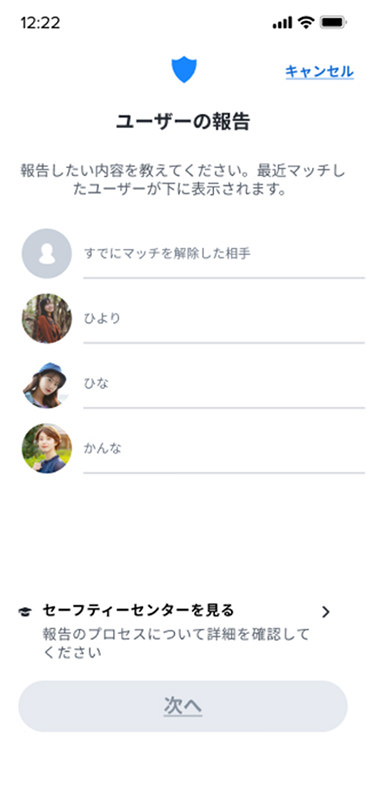The height and width of the screenshot is (791, 366).
Task: Tap the blue shield icon
Action: click(184, 70)
